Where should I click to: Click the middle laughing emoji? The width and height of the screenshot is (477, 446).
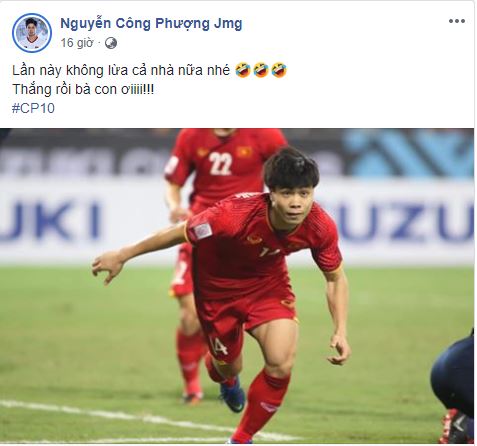click(261, 70)
